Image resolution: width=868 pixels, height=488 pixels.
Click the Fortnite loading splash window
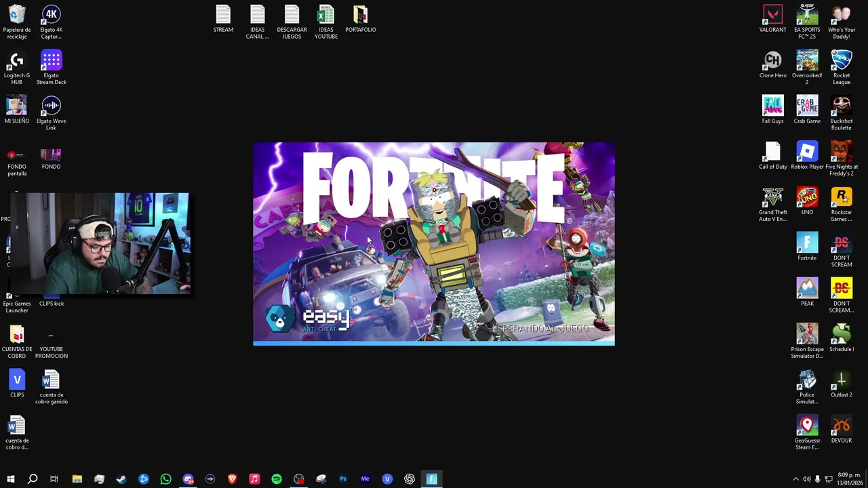point(434,243)
